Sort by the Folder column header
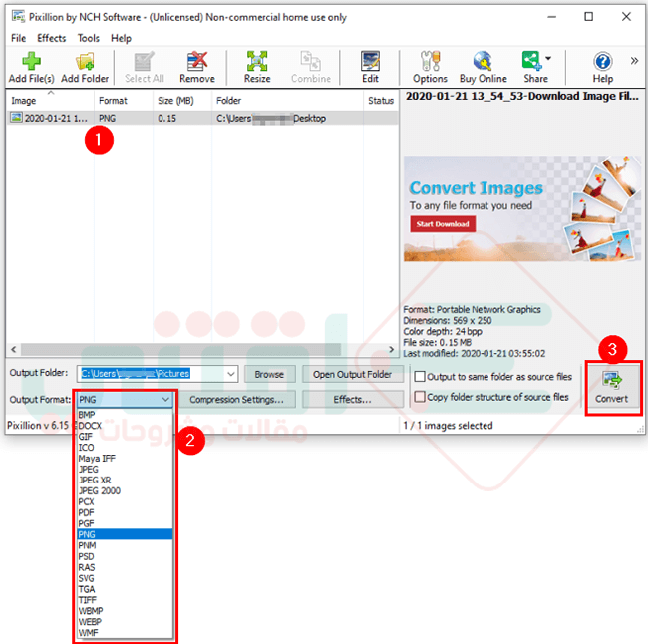 [288, 101]
